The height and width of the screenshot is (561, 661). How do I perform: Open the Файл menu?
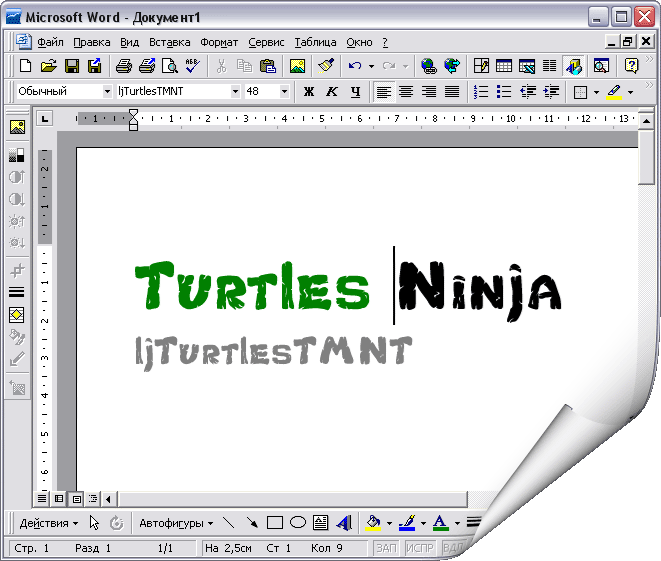50,42
